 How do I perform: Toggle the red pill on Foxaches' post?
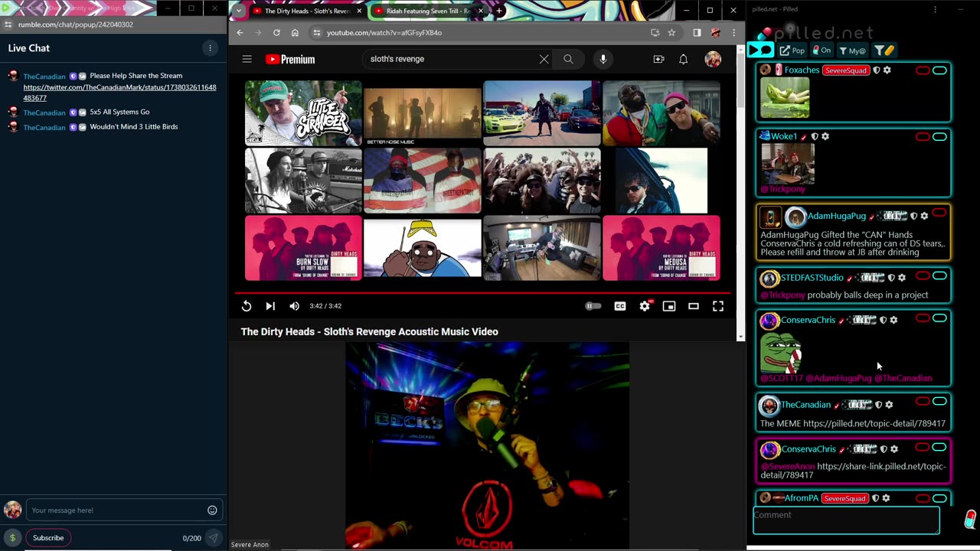(x=923, y=70)
